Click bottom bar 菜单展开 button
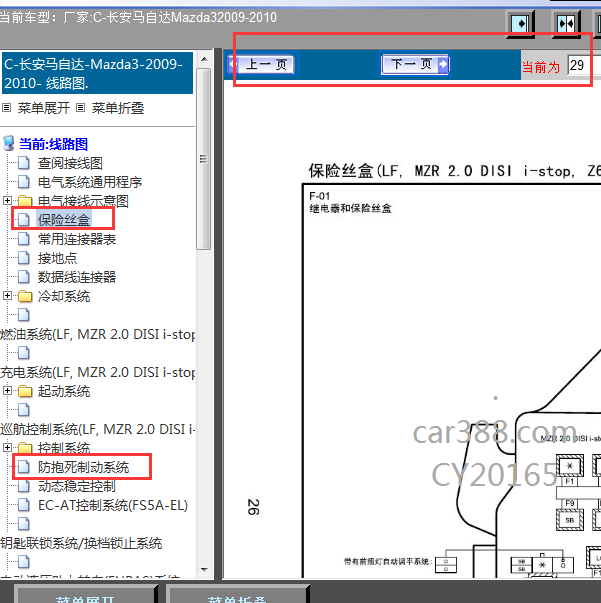601x603 pixels. coord(85,594)
